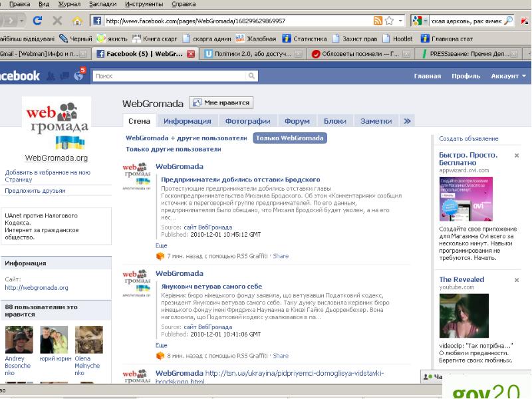Open Facebook notifications globe icon
Screen dimensions: 532x399
click(78, 76)
